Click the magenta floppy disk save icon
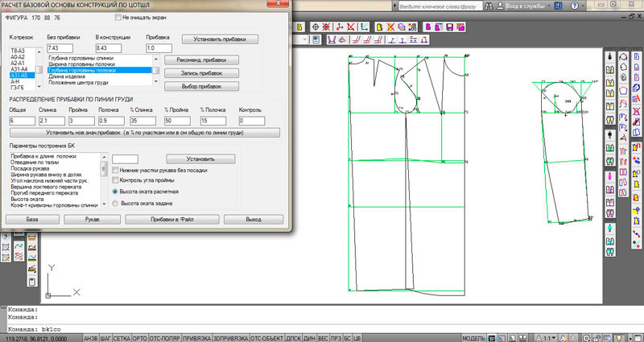The width and height of the screenshot is (644, 342). (449, 27)
